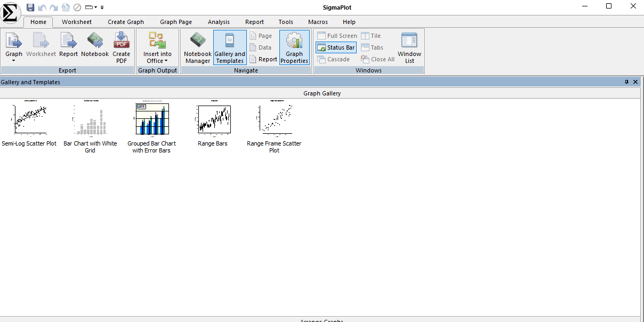Open the Notebook Manager
Screen dimensions: 644x322
point(198,47)
